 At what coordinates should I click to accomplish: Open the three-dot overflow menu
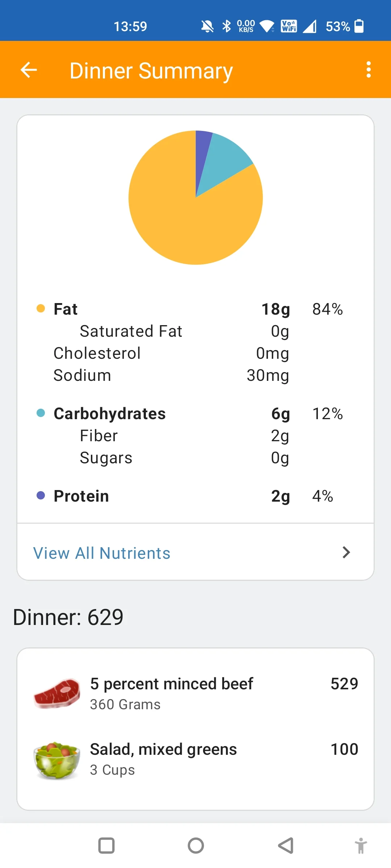pyautogui.click(x=369, y=69)
